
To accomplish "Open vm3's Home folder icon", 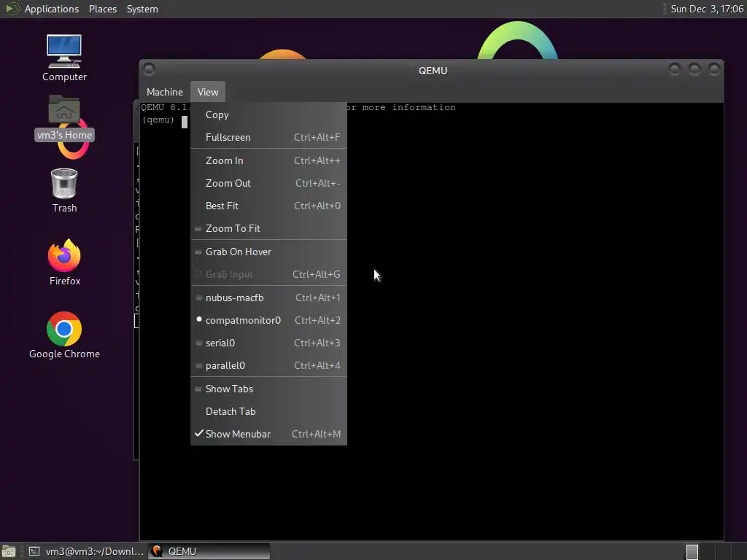I will click(x=64, y=117).
